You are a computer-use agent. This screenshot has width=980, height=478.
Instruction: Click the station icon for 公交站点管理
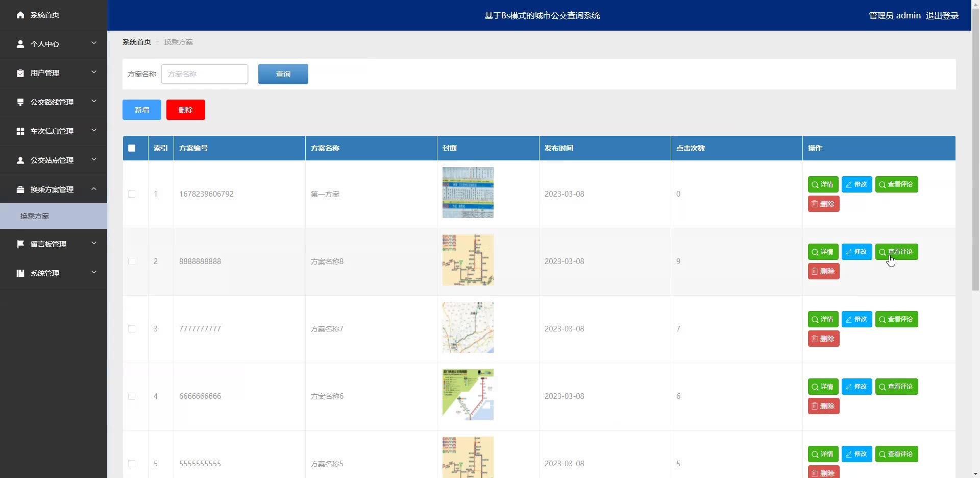[x=20, y=160]
